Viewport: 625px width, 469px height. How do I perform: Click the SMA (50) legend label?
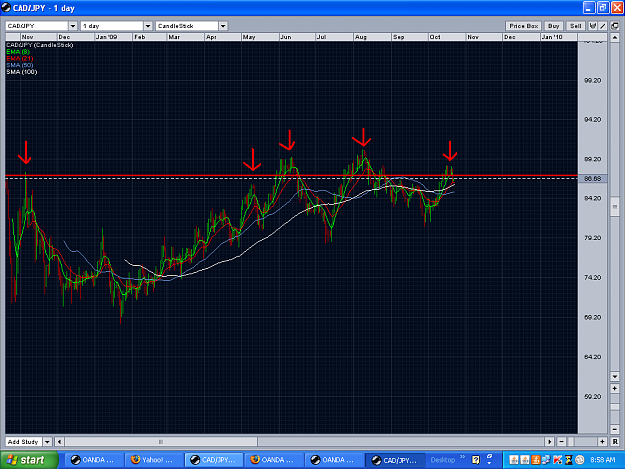(x=20, y=65)
